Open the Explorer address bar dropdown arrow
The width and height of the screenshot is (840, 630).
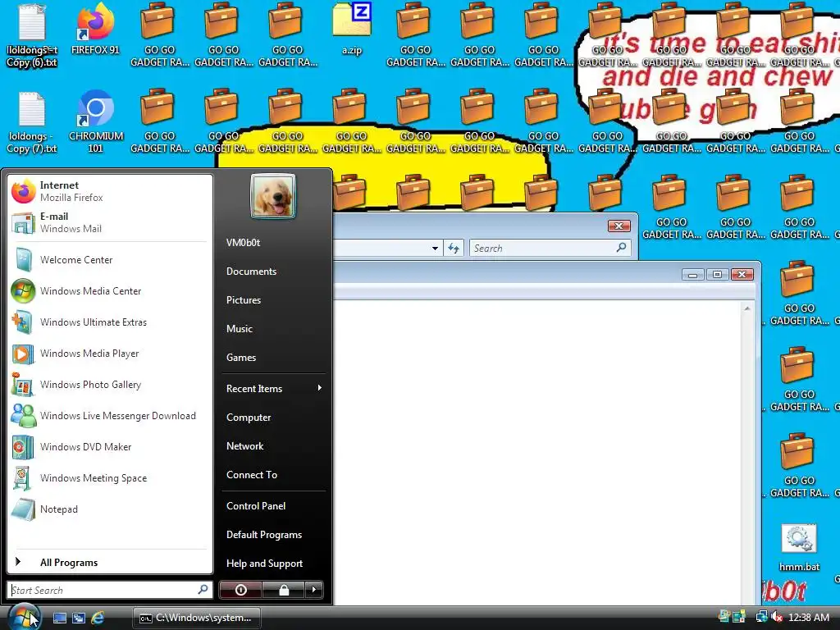tap(435, 248)
